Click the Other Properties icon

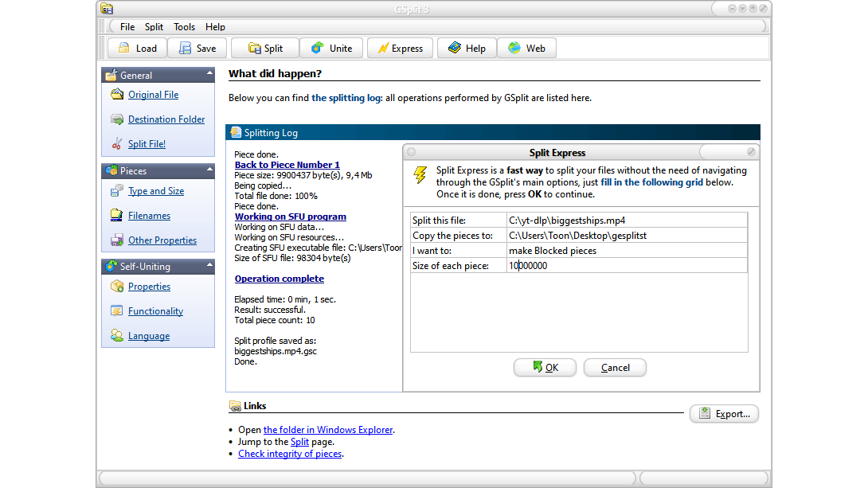tap(117, 240)
